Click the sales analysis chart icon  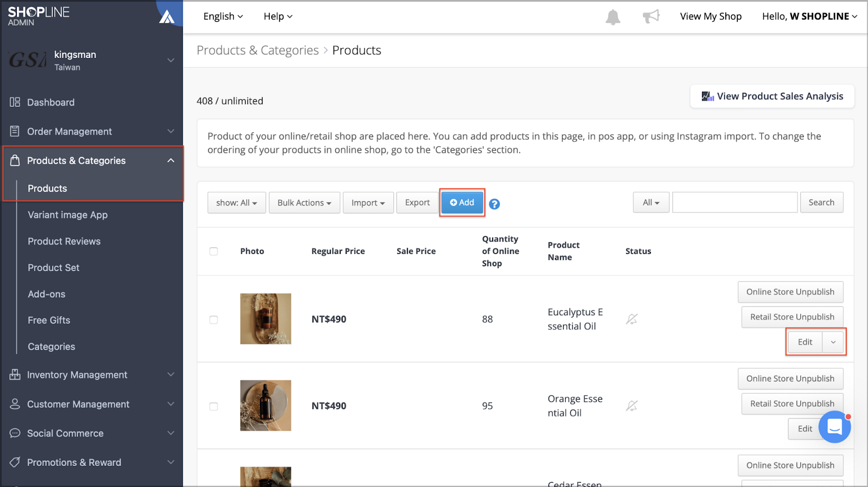click(707, 97)
